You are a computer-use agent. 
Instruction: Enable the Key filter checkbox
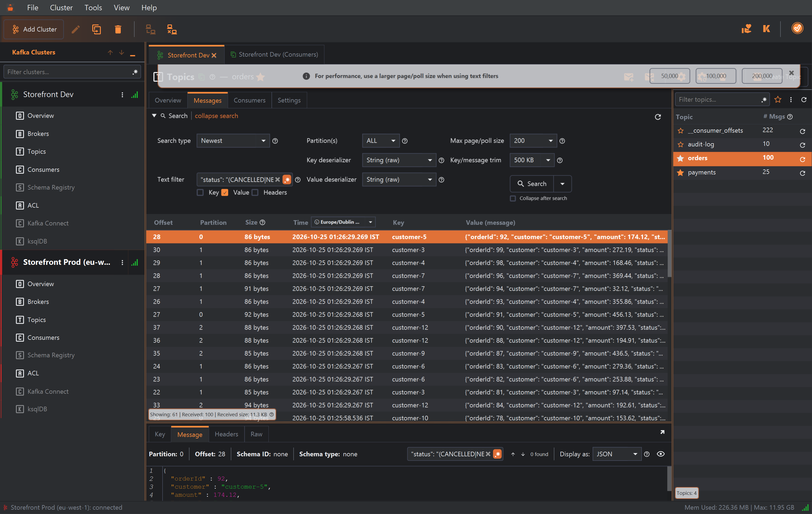200,192
